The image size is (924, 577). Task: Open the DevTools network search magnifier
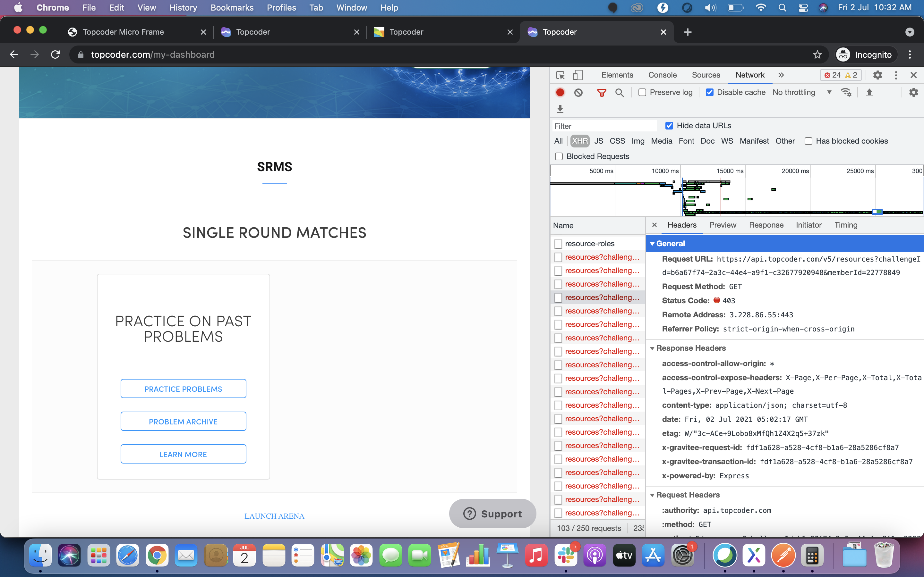tap(619, 92)
